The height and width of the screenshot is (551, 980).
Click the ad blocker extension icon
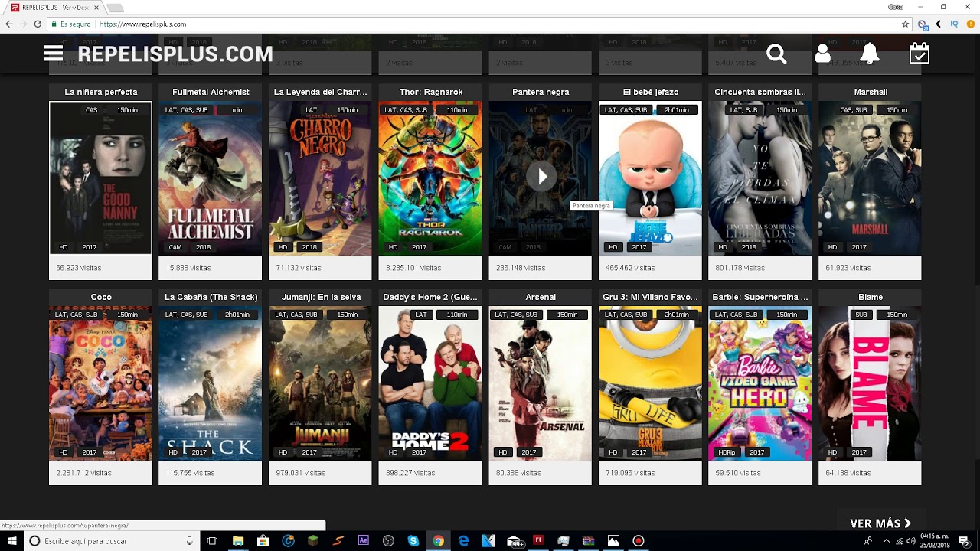[923, 24]
